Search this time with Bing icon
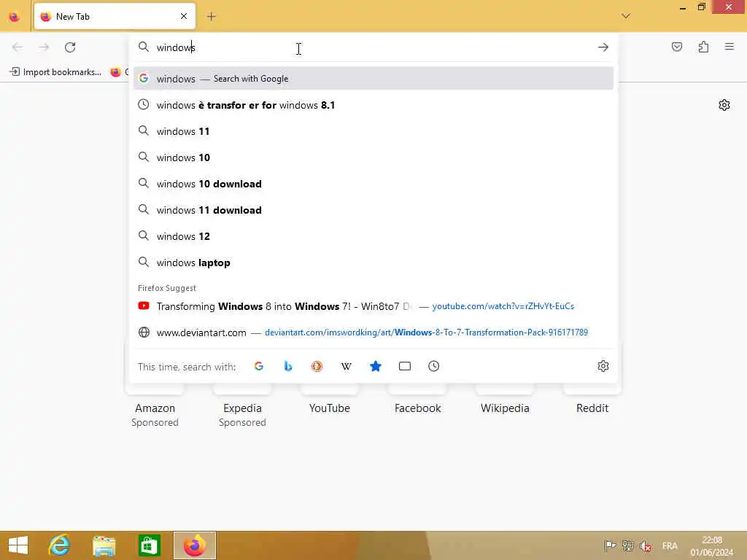The image size is (747, 560). (287, 366)
